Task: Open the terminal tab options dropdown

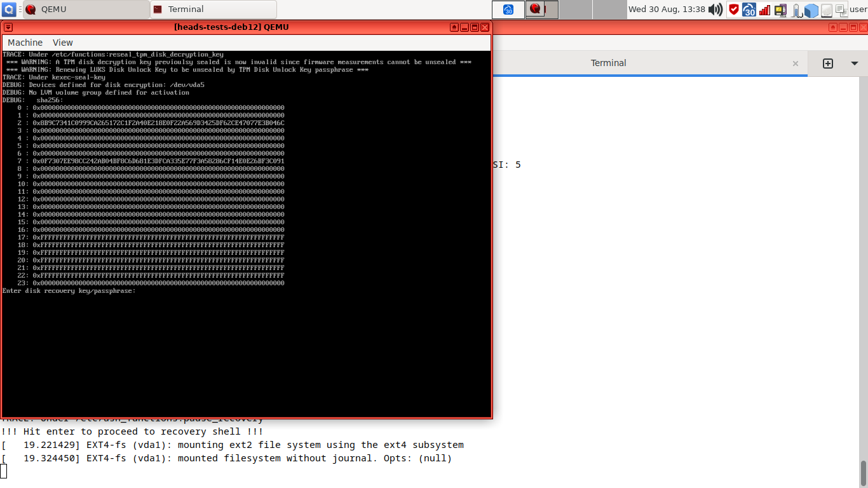Action: click(854, 63)
